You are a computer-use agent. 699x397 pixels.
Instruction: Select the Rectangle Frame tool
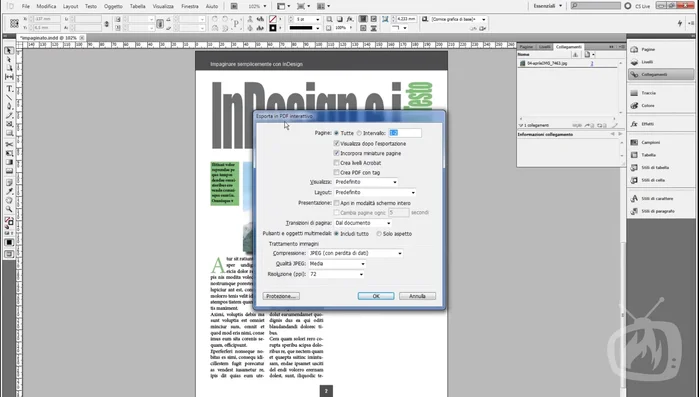coord(9,124)
